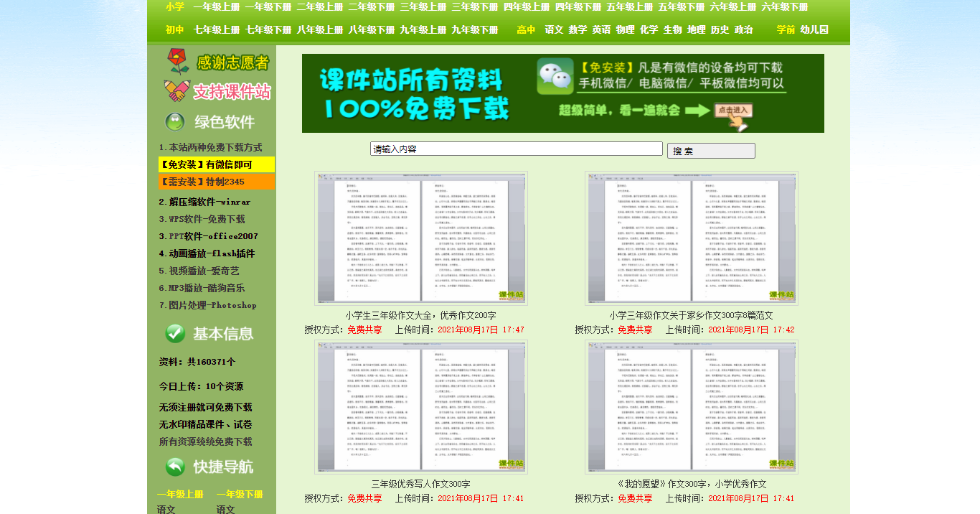Click the highlighted 【免安装】有微信即可 entry
Image resolution: width=980 pixels, height=514 pixels.
click(x=216, y=164)
